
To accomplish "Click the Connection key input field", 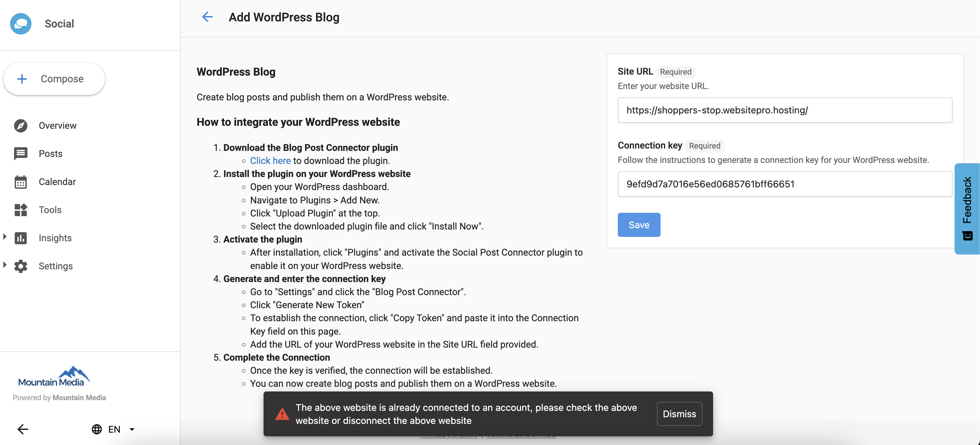I will click(x=785, y=184).
